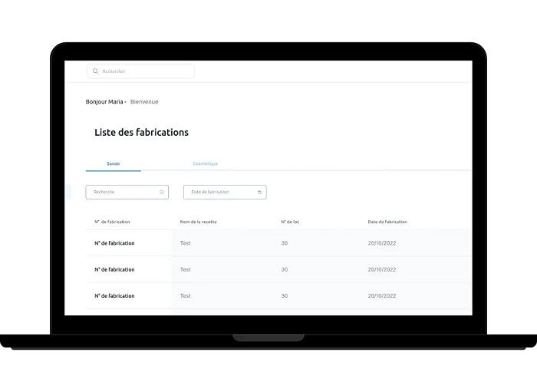Image resolution: width=537 pixels, height=392 pixels.
Task: Select the second N° de fabrication row
Action: click(x=114, y=269)
